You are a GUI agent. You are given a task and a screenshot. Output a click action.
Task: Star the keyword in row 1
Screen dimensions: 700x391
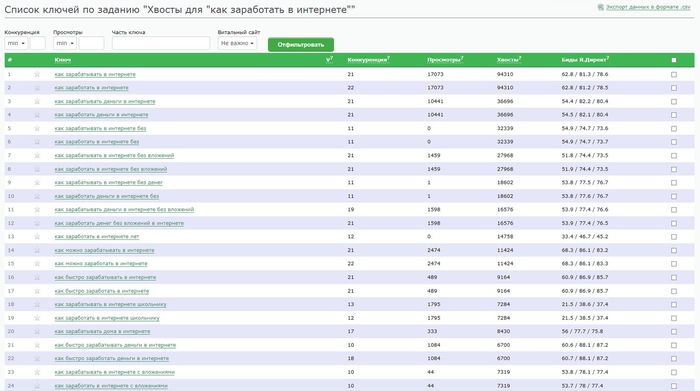37,74
